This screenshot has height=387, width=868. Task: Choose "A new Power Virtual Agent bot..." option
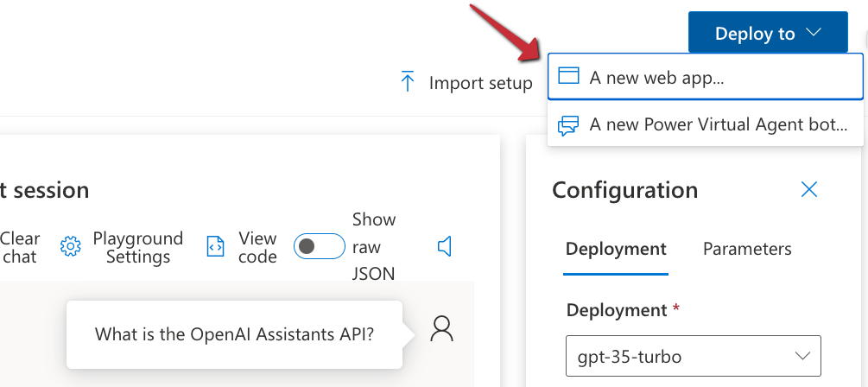pos(719,125)
